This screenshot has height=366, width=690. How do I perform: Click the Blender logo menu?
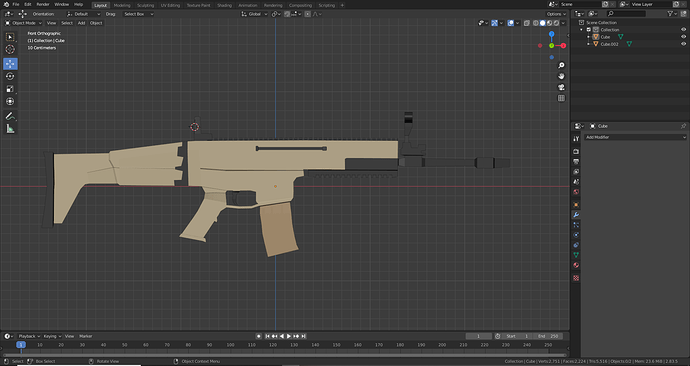6,4
